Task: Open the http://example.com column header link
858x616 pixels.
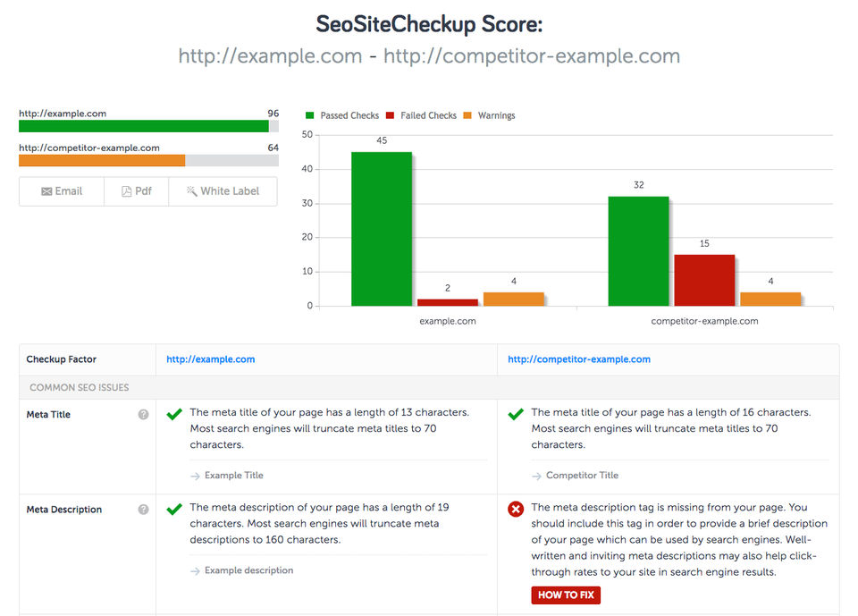Action: (x=211, y=359)
